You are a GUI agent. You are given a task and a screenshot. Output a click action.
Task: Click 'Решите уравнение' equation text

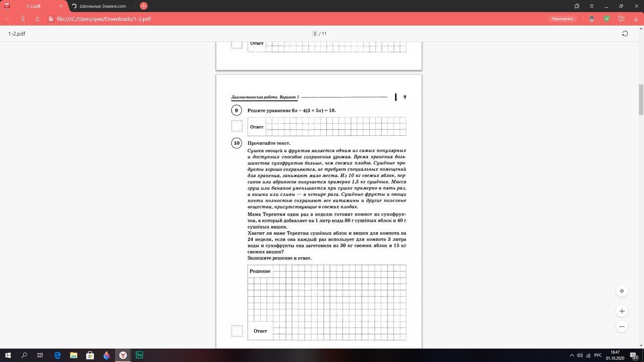(x=292, y=110)
